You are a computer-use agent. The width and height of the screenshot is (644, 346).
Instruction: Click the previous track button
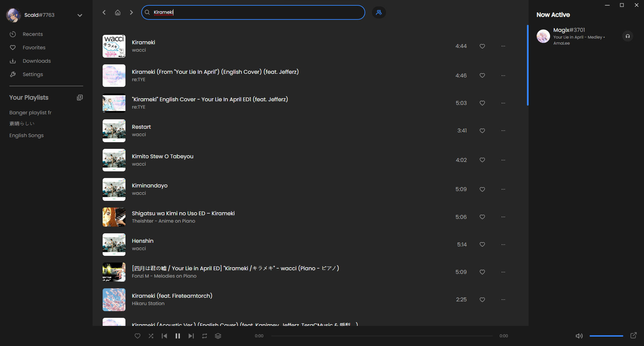(x=164, y=336)
